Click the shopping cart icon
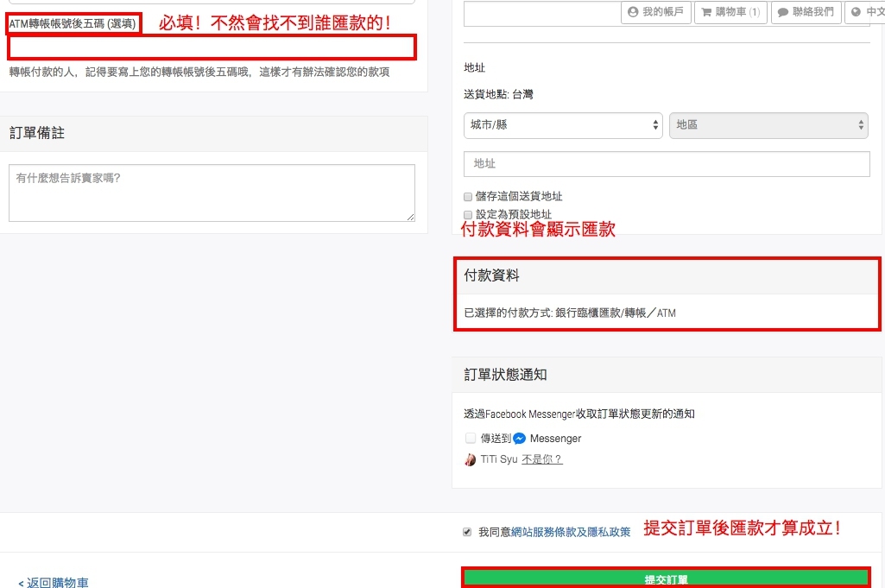The height and width of the screenshot is (588, 885). click(706, 12)
